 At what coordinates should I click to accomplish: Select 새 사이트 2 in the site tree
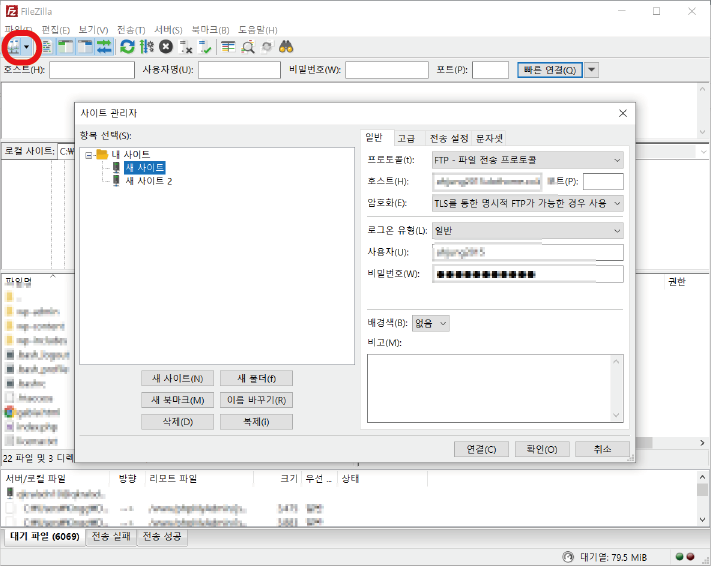tap(149, 181)
